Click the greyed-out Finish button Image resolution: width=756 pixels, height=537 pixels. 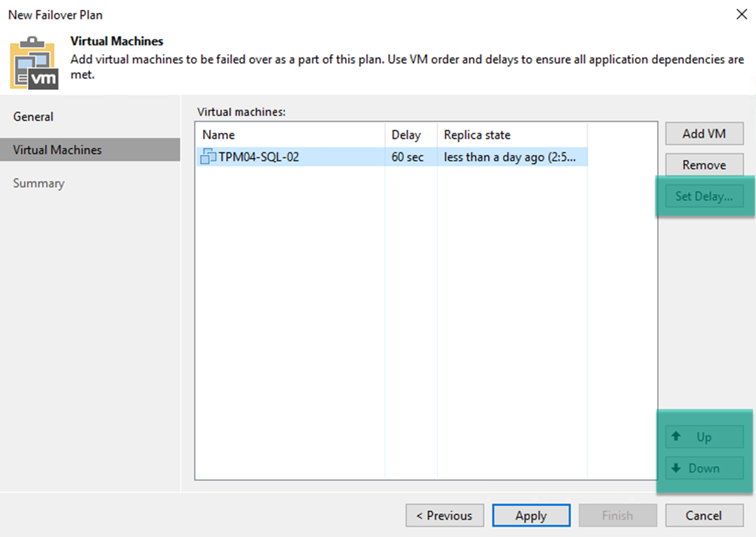click(x=618, y=515)
